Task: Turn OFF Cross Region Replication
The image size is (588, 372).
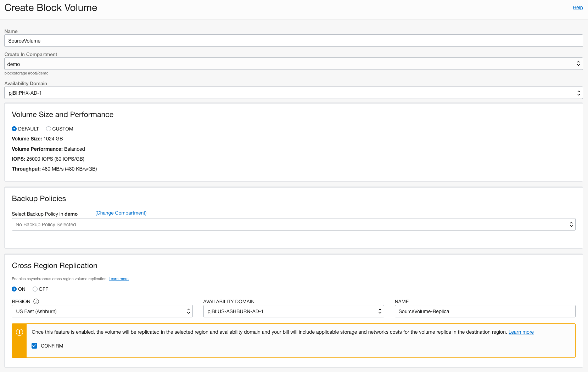Action: (35, 289)
